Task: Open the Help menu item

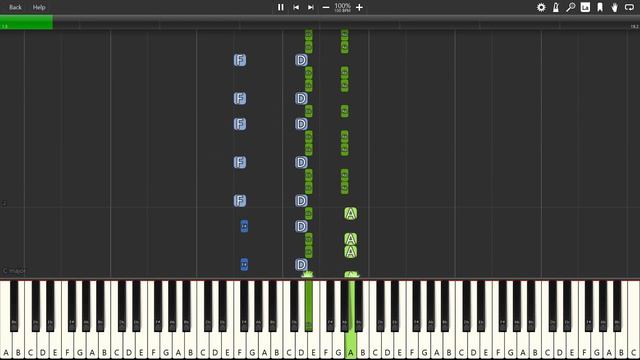Action: (x=39, y=7)
